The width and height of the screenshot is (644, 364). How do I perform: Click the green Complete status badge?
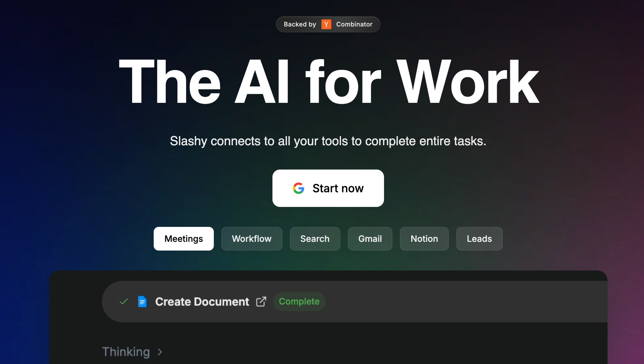pyautogui.click(x=299, y=301)
